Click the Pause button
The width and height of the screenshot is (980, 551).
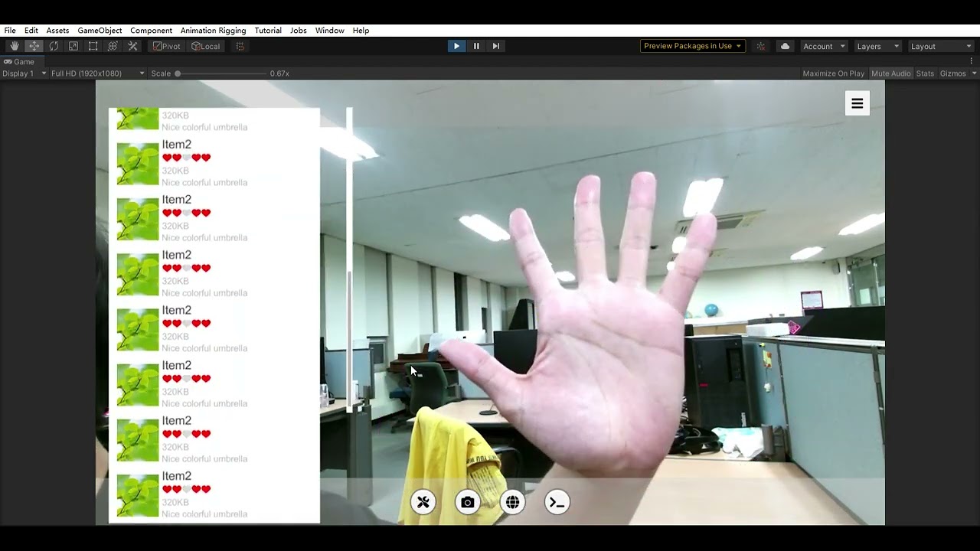tap(476, 46)
